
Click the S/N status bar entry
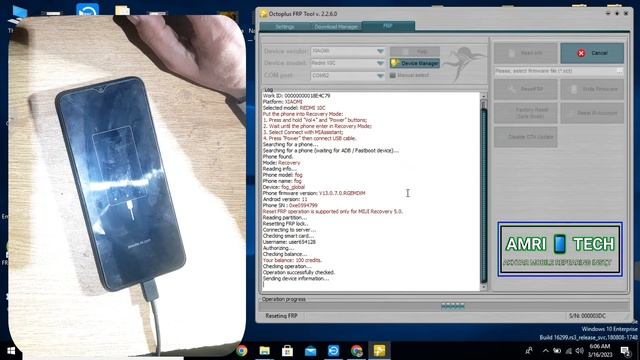(587, 316)
